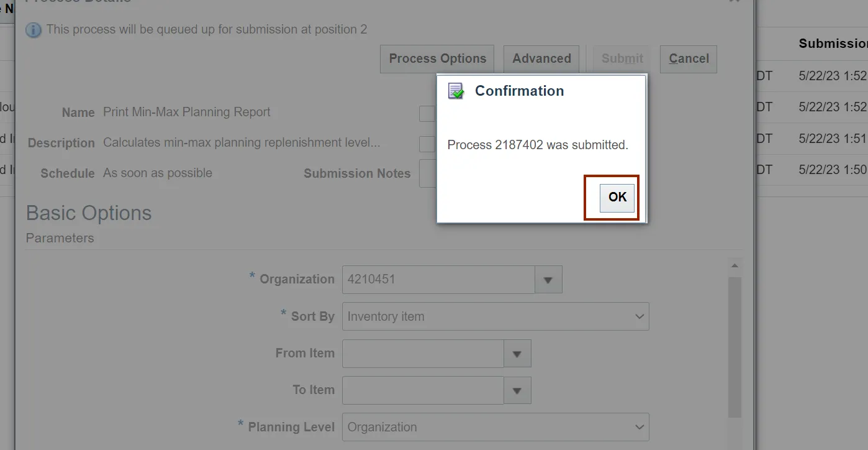The width and height of the screenshot is (868, 450).
Task: Click the greyed-out Submit button
Action: click(622, 59)
